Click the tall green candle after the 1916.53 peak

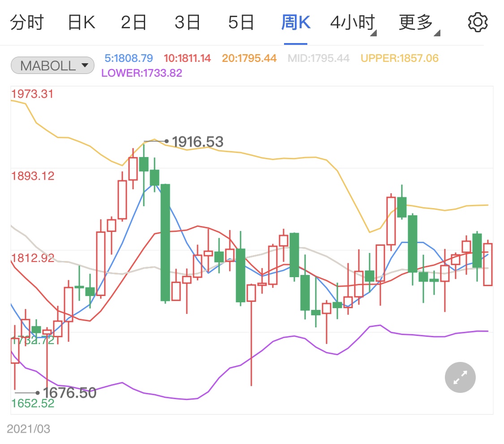coord(165,243)
